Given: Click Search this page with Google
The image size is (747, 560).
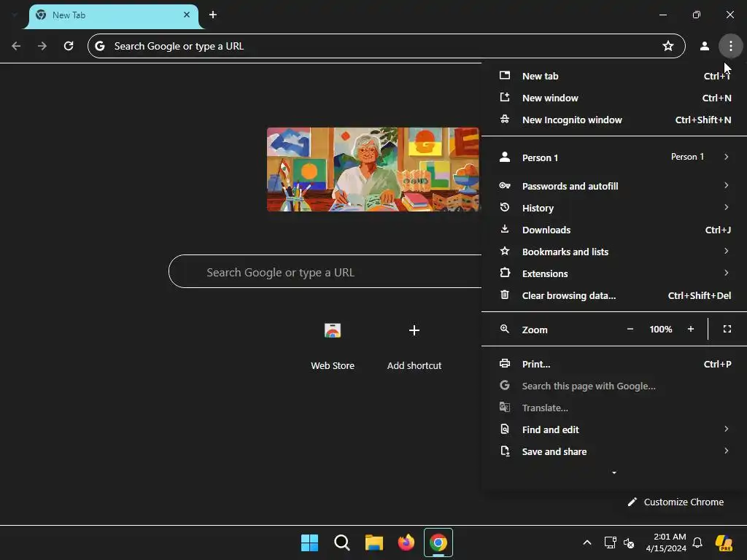Looking at the screenshot, I should [614, 386].
